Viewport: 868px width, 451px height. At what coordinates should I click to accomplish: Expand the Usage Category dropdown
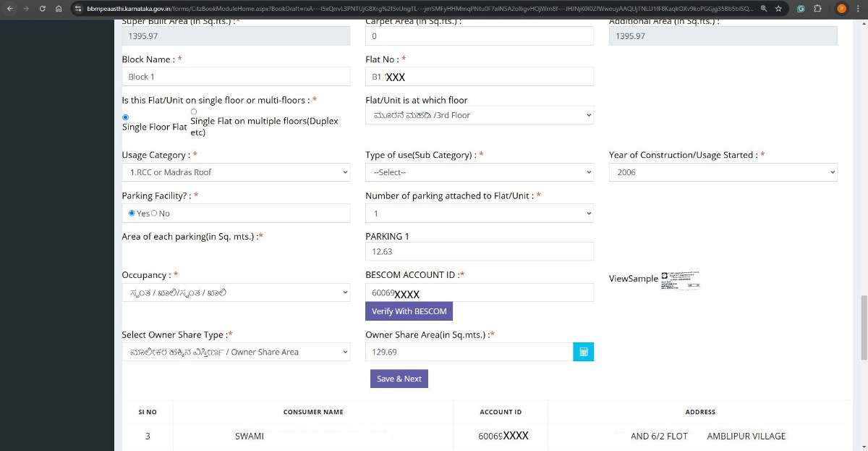tap(236, 172)
